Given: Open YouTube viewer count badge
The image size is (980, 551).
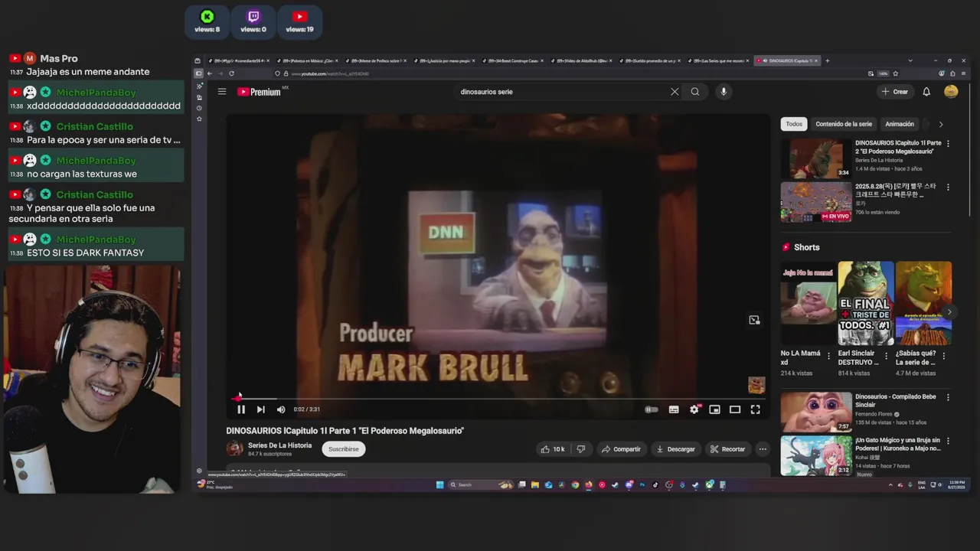Looking at the screenshot, I should (x=299, y=21).
